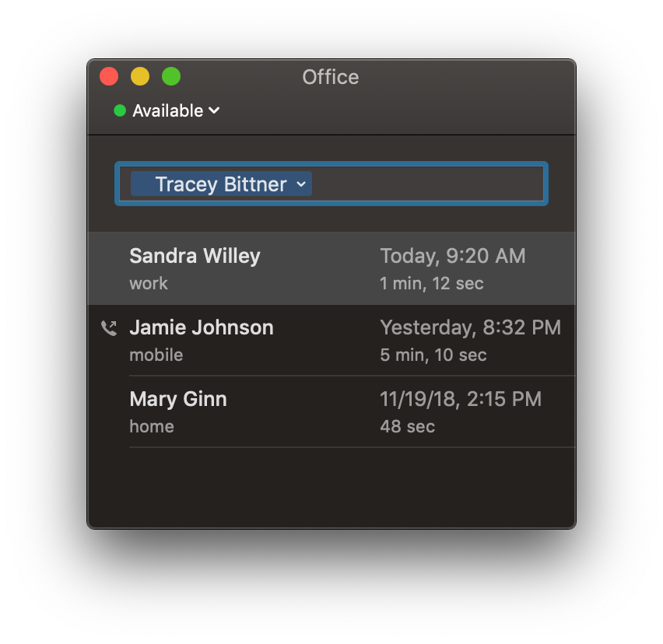Minimize the Office window with yellow button
Image resolution: width=663 pixels, height=644 pixels.
coord(140,76)
